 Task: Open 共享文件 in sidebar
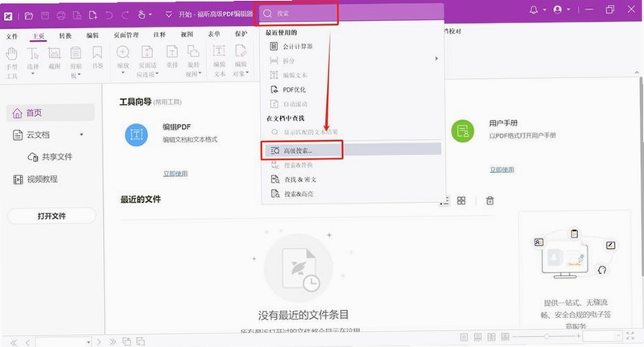pyautogui.click(x=50, y=157)
